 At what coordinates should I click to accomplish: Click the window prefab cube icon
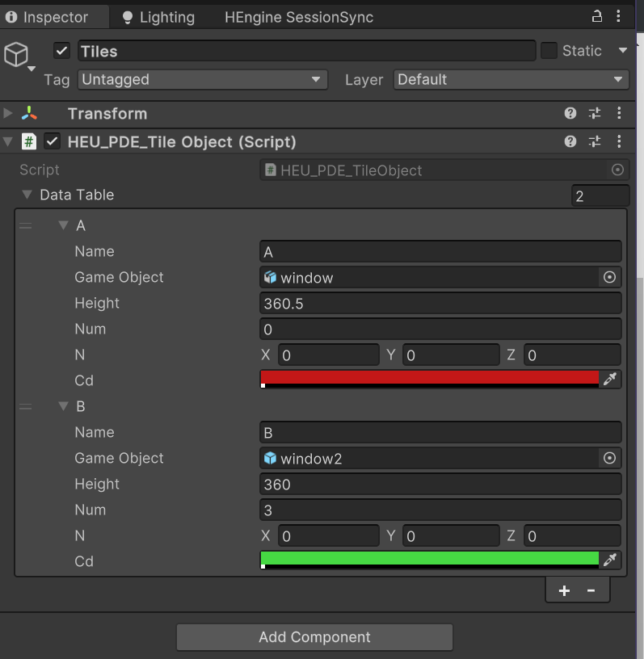270,277
